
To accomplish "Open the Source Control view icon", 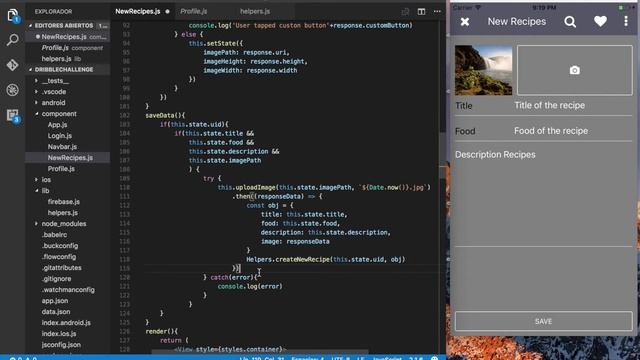I will (12, 65).
